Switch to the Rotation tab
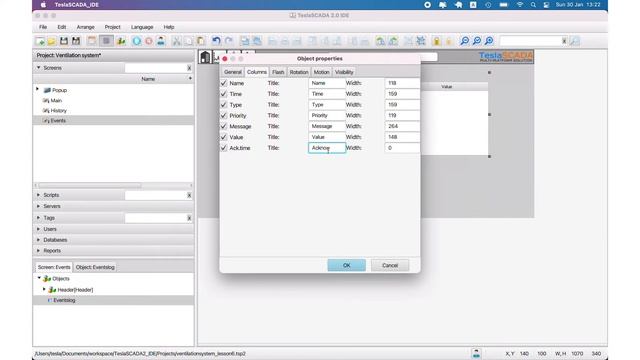The image size is (640, 360). pyautogui.click(x=299, y=72)
